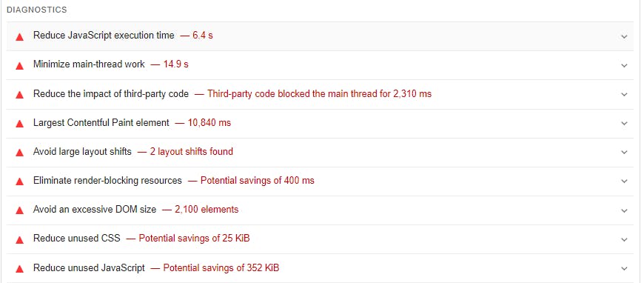This screenshot has height=283, width=644.
Task: Click red triangle beside Reduce unused JavaScript
Action: (19, 269)
